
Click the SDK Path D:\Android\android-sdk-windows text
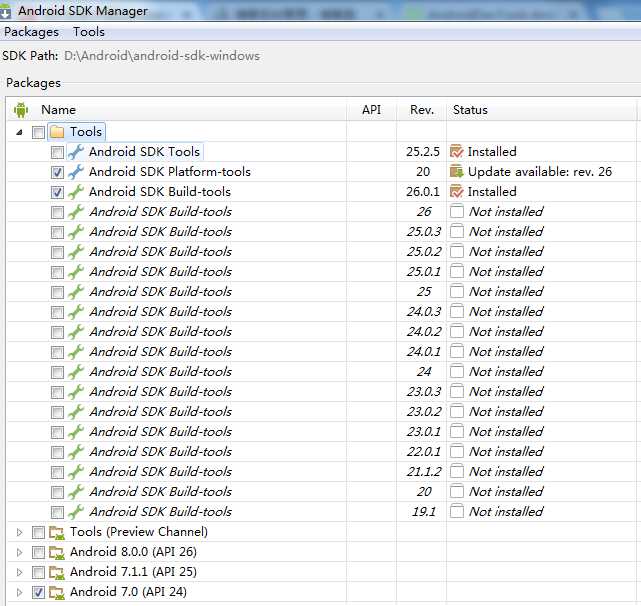tap(162, 56)
